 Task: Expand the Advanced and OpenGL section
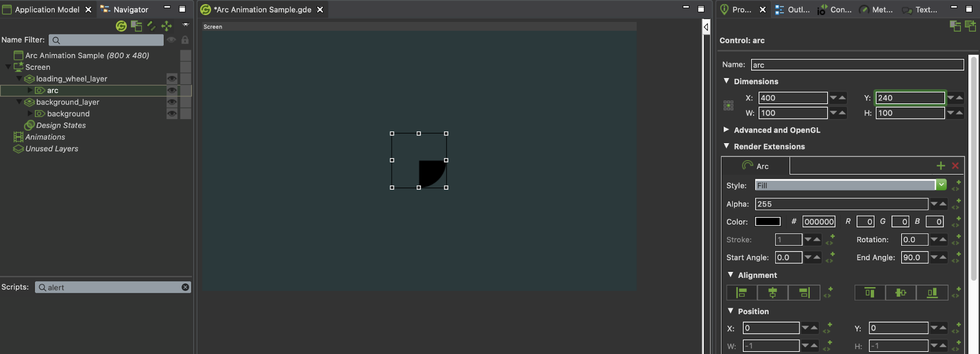click(x=727, y=130)
